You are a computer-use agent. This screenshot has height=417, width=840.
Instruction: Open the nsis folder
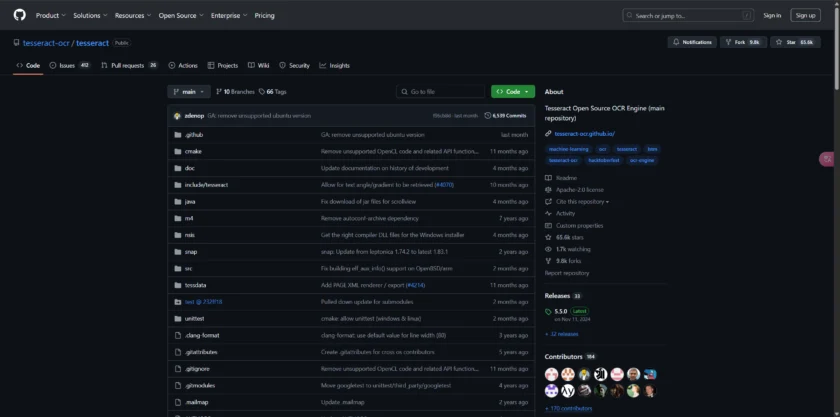coord(190,235)
